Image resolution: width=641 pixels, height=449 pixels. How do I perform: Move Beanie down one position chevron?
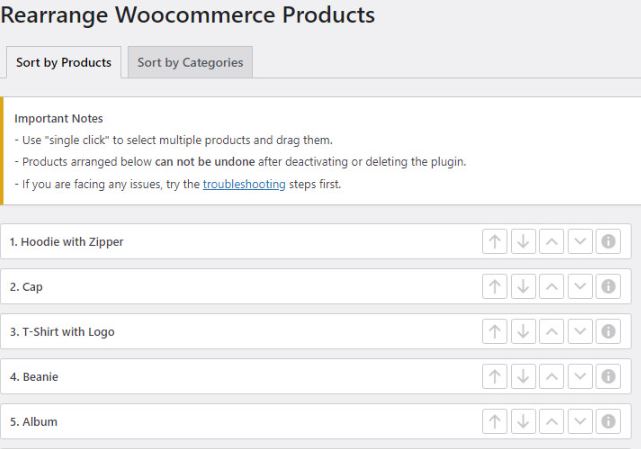click(580, 377)
